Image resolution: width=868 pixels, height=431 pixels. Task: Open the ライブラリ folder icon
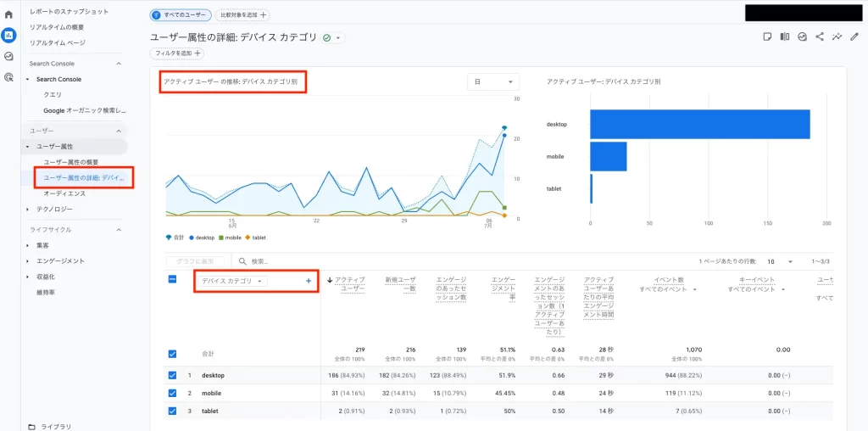pos(31,427)
